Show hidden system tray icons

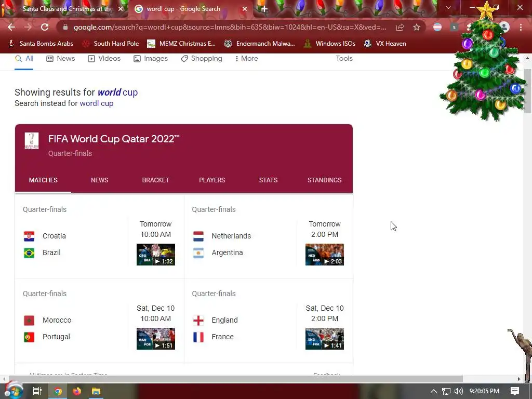coord(434,391)
